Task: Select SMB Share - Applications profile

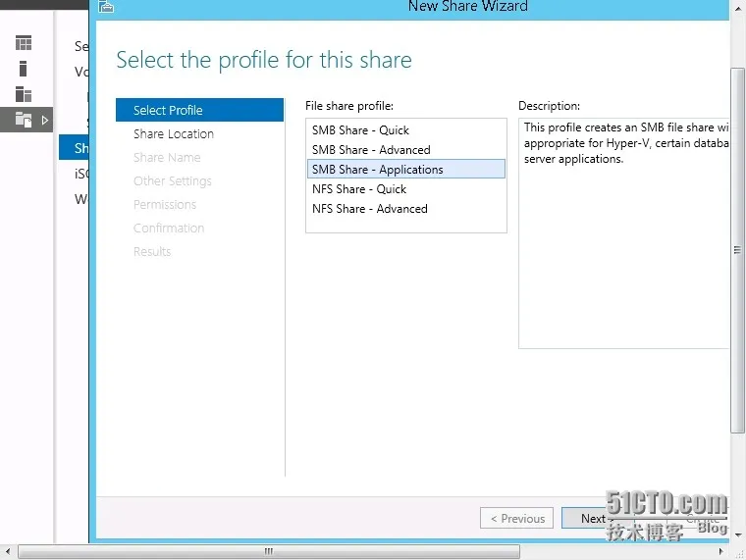Action: tap(406, 170)
